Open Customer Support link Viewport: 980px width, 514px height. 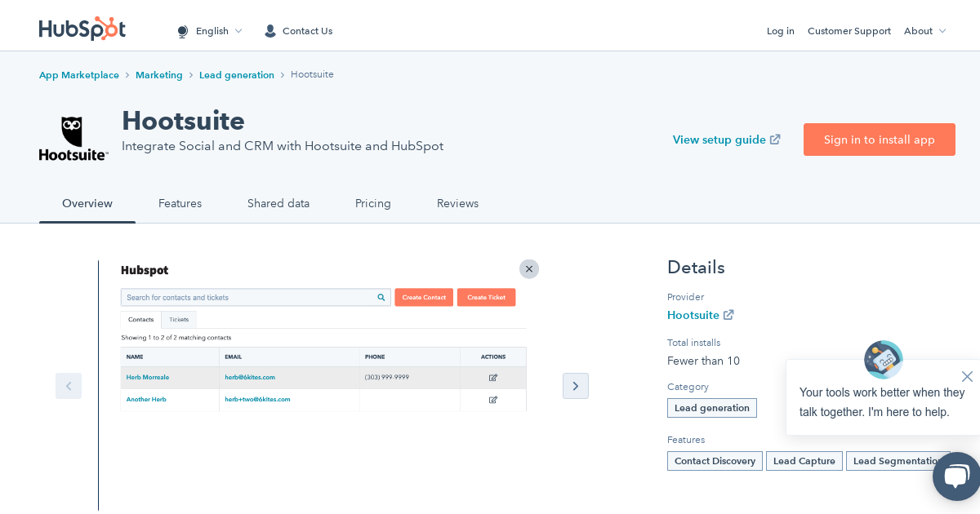pos(849,31)
